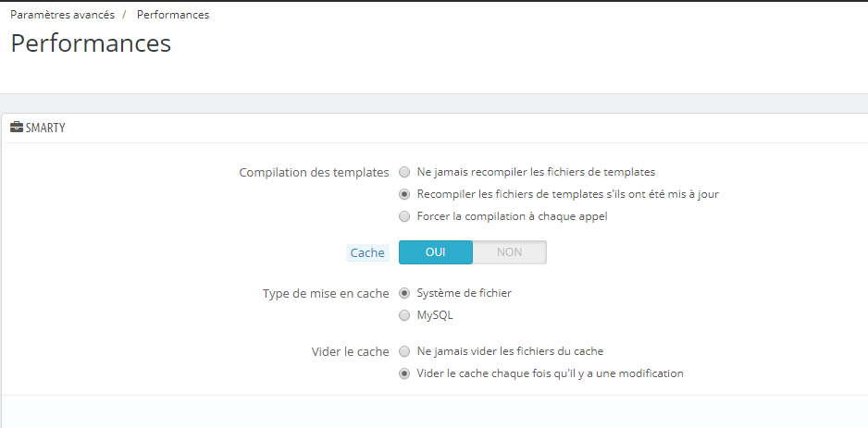Screen dimensions: 868x428
Task: Select 'Ne jamais recompiler les fichiers de templates' radio
Action: 404,172
